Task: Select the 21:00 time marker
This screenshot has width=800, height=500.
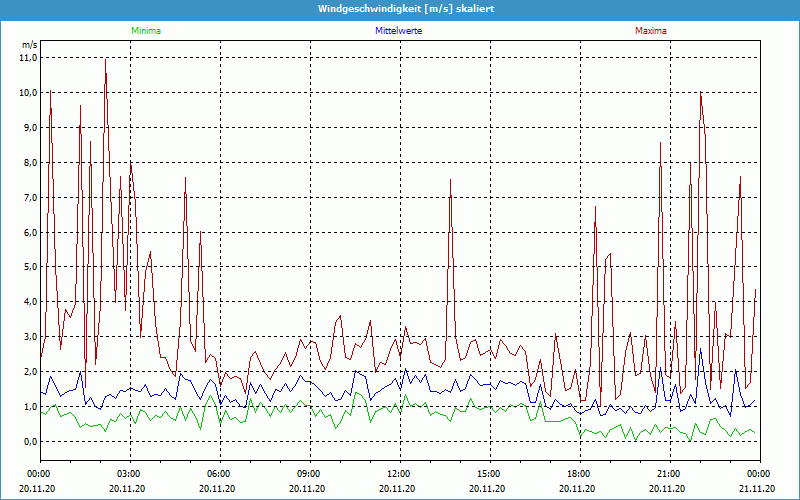Action: [668, 474]
